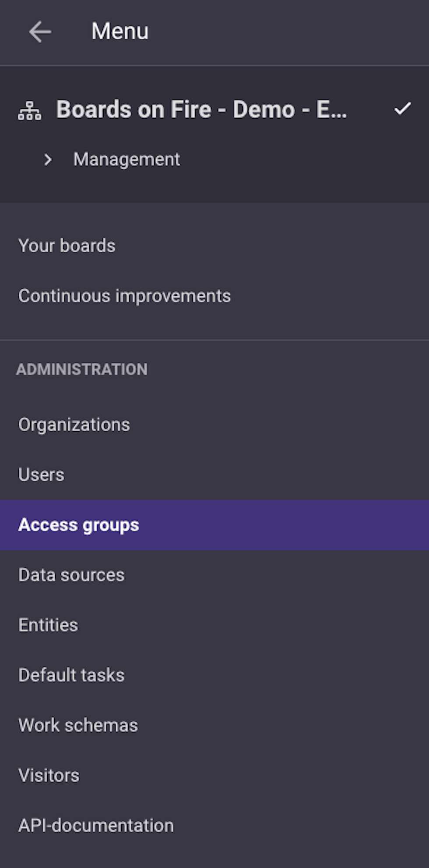
Task: Select the highlighted Access groups item
Action: (214, 525)
